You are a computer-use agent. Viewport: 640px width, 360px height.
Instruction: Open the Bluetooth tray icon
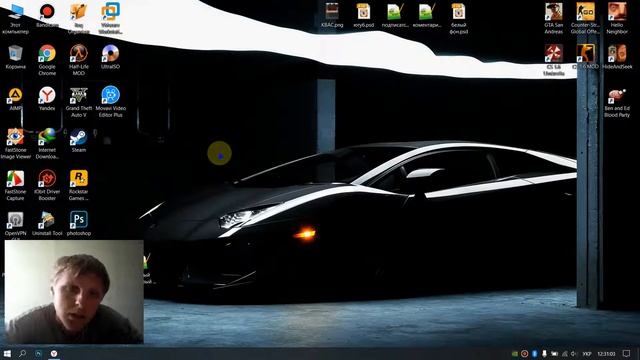(x=534, y=353)
